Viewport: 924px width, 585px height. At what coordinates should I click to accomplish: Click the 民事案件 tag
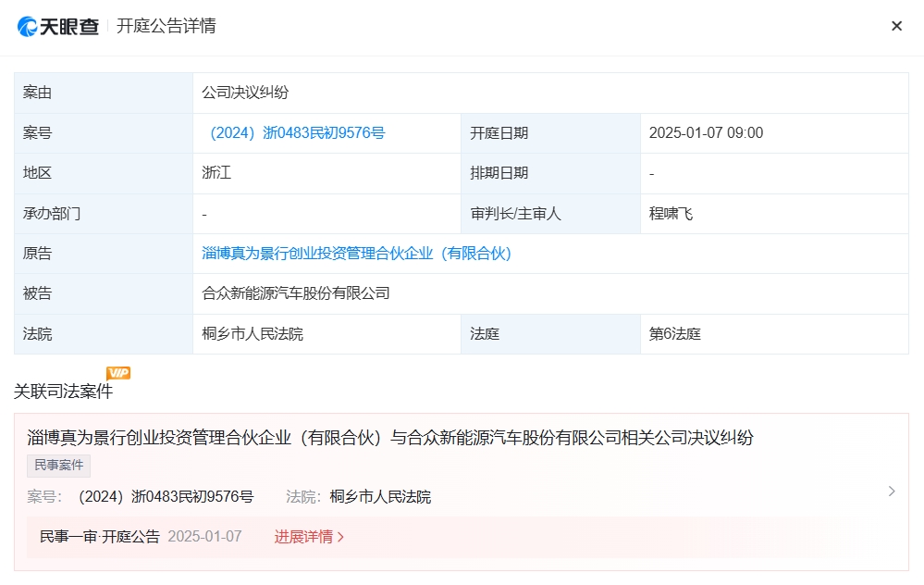click(x=59, y=466)
